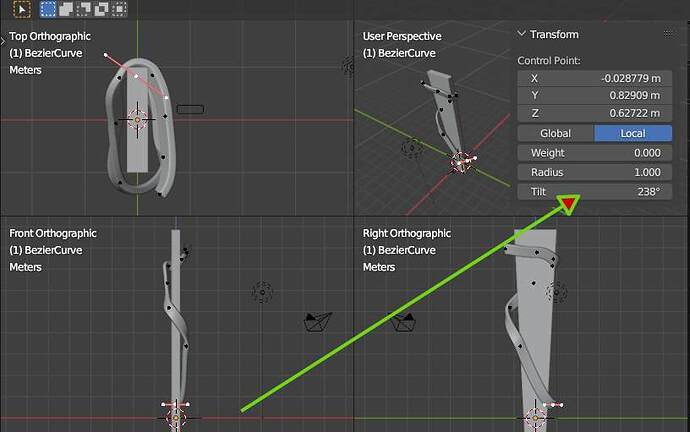Click the Z control point field
The width and height of the screenshot is (690, 432).
(x=595, y=113)
